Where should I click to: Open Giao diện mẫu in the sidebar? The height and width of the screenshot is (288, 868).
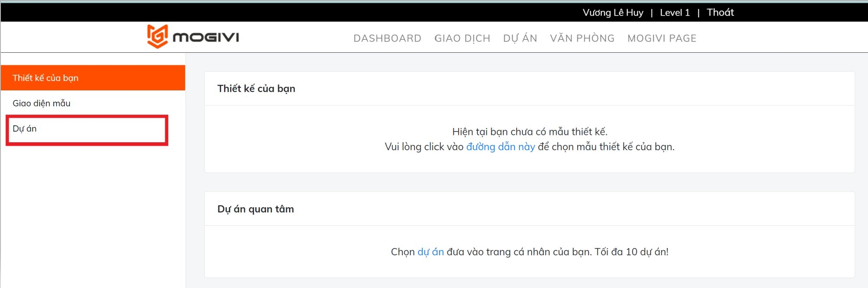pyautogui.click(x=42, y=103)
